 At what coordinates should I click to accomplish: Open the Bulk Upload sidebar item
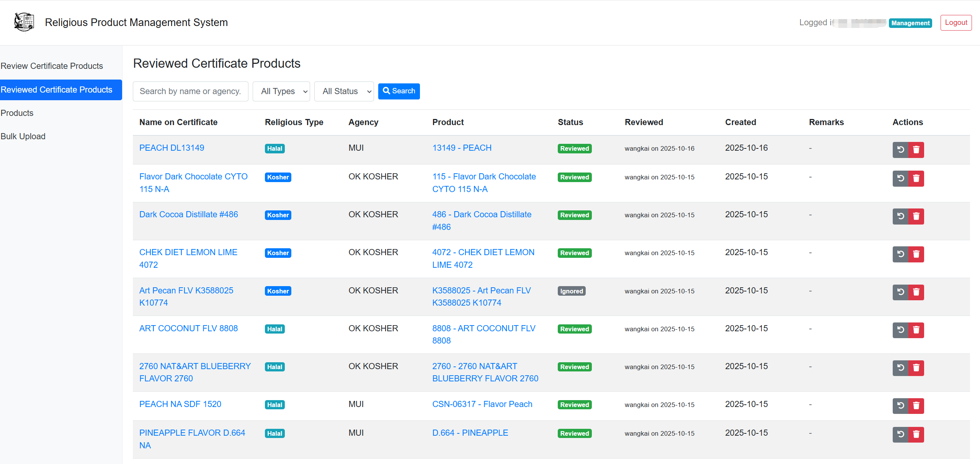tap(23, 136)
